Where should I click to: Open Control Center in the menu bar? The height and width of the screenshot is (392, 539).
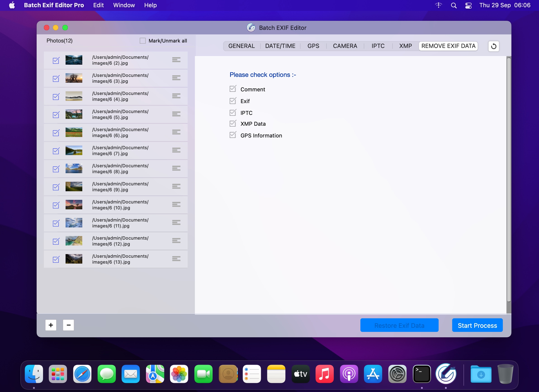tap(468, 5)
